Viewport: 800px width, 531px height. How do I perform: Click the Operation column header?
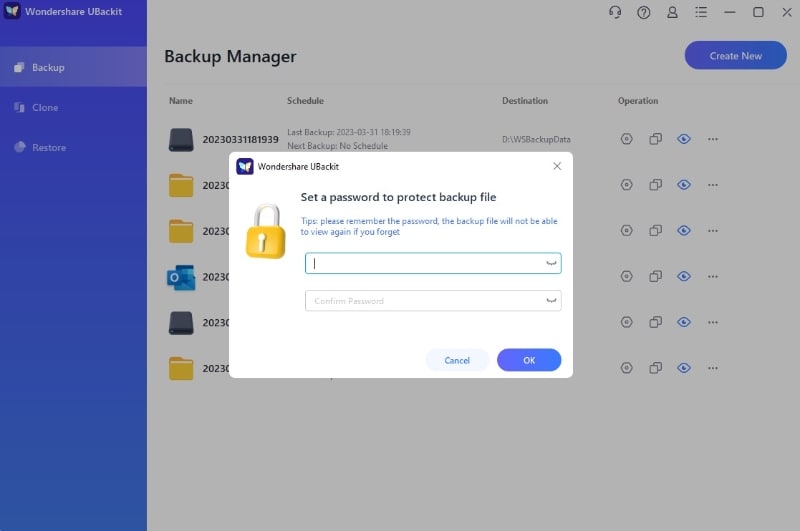[x=638, y=100]
